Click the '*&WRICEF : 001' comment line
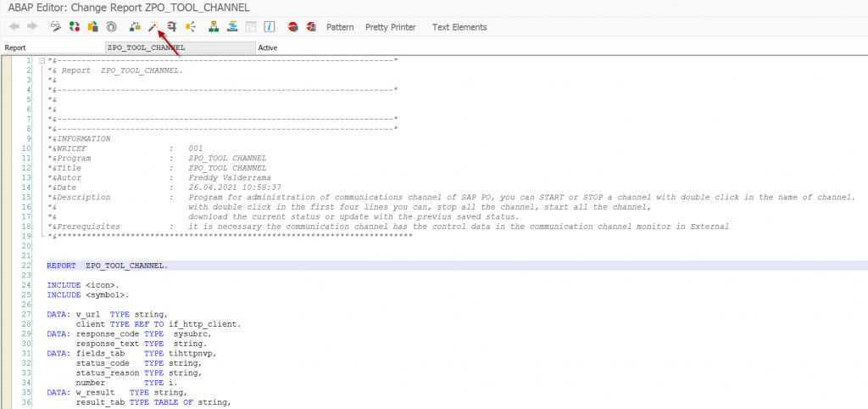868x409 pixels. click(x=125, y=148)
